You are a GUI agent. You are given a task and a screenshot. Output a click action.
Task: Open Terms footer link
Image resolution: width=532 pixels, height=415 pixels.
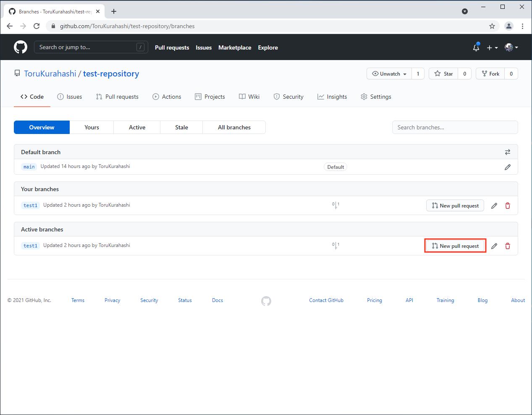point(78,300)
